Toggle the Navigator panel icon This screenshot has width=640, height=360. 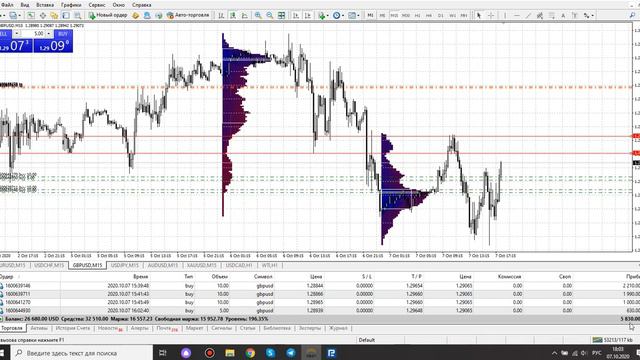tap(54, 16)
